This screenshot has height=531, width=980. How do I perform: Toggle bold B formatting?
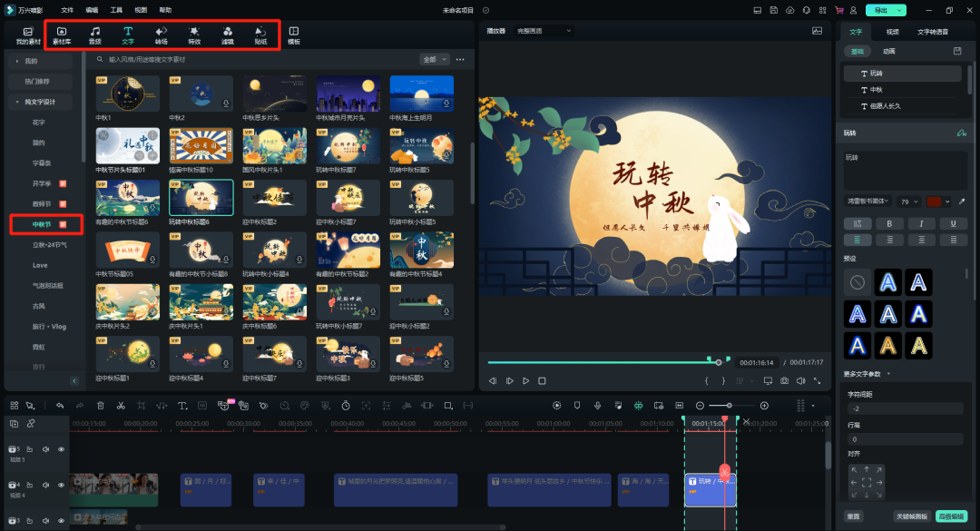click(888, 223)
